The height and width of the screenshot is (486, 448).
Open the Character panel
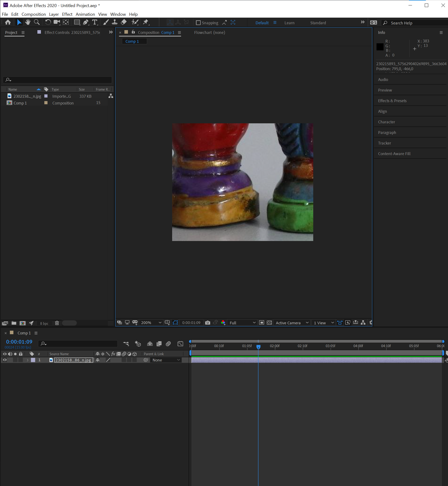click(386, 122)
